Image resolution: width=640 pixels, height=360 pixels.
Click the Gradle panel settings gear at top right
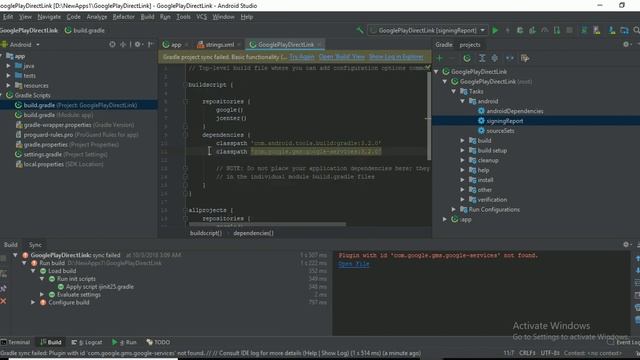pyautogui.click(x=626, y=44)
